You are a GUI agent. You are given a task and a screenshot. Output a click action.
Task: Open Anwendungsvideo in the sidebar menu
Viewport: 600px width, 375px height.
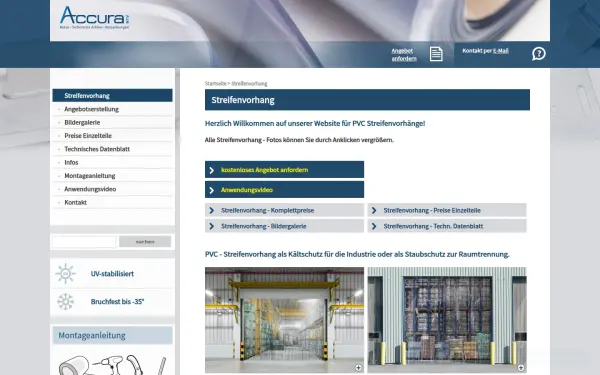pos(112,189)
